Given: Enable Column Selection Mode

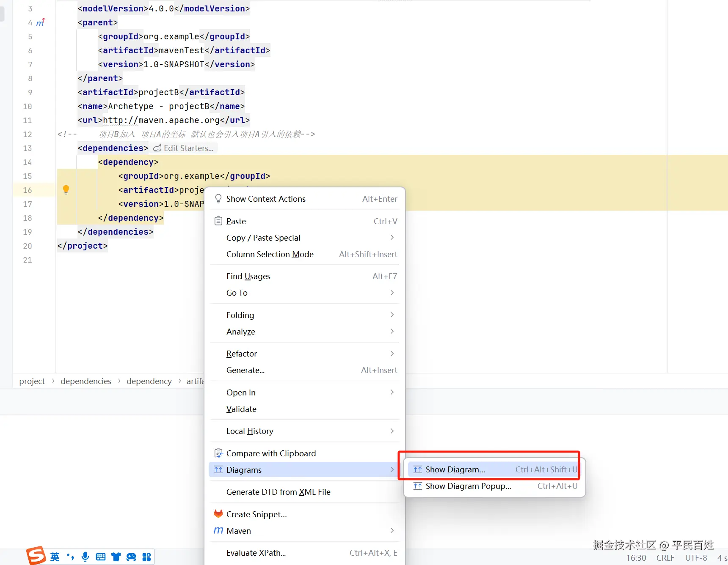Looking at the screenshot, I should pos(305,254).
